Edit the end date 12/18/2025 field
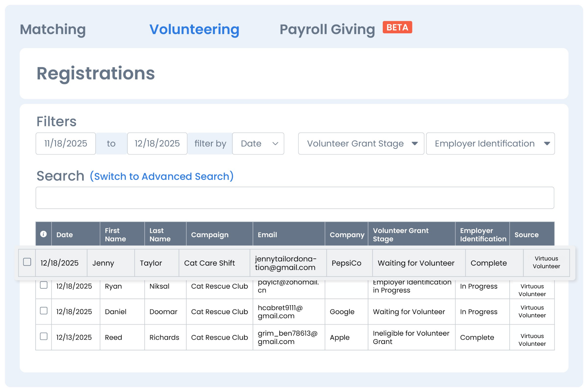588x392 pixels. point(157,144)
